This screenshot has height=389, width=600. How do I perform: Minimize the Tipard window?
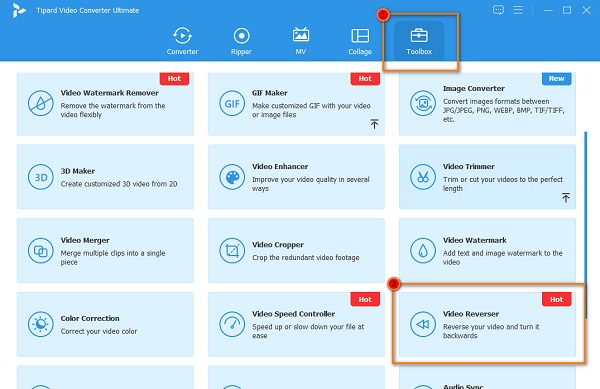point(548,10)
